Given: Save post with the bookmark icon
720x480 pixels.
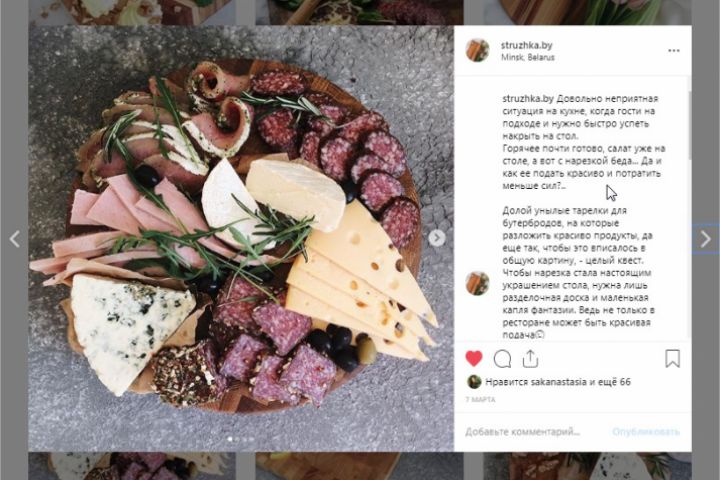Looking at the screenshot, I should coord(672,358).
